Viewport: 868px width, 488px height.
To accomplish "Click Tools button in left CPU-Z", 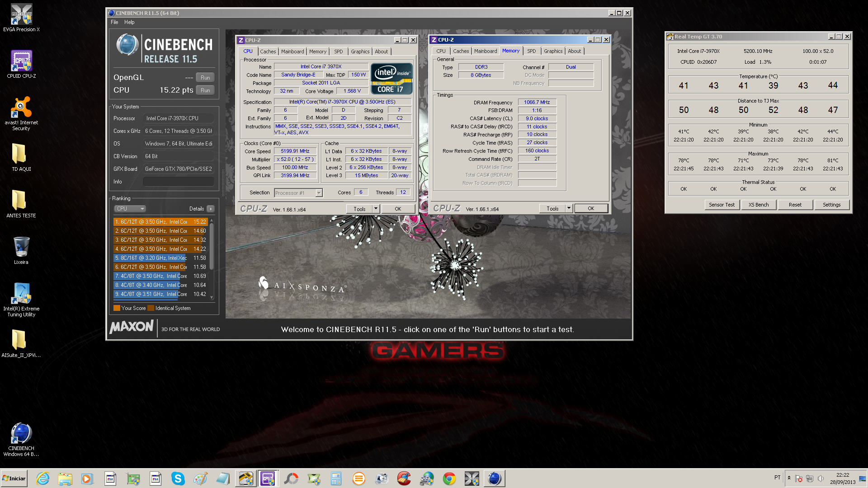I will (359, 209).
